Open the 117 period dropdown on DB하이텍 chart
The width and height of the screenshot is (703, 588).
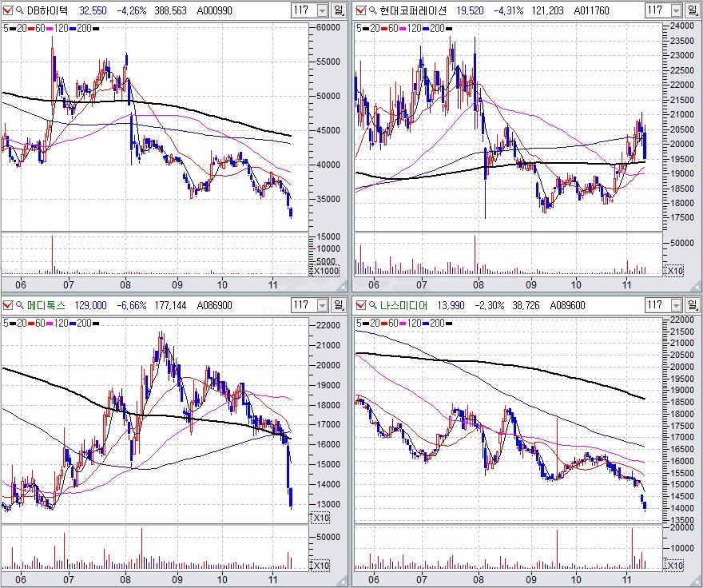point(322,11)
